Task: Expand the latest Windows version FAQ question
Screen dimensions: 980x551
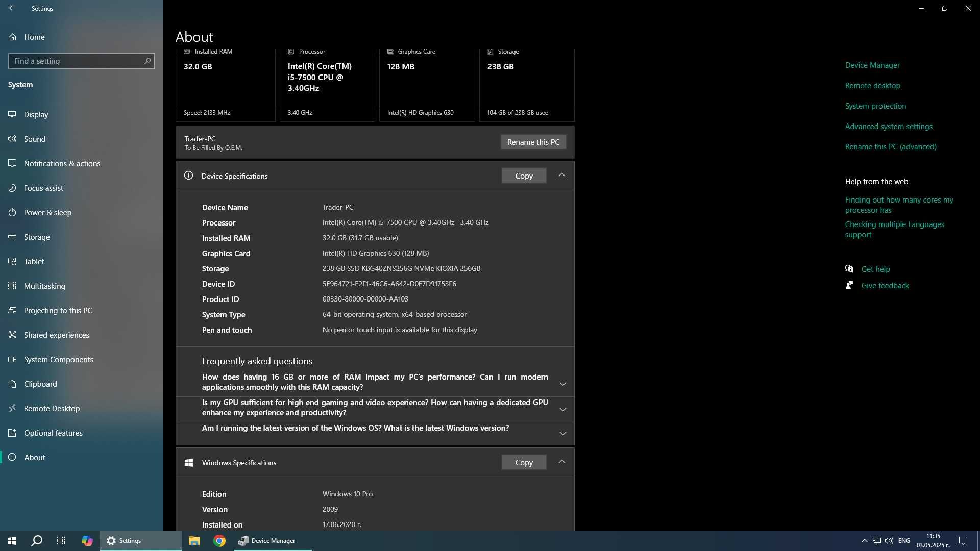Action: 563,433
